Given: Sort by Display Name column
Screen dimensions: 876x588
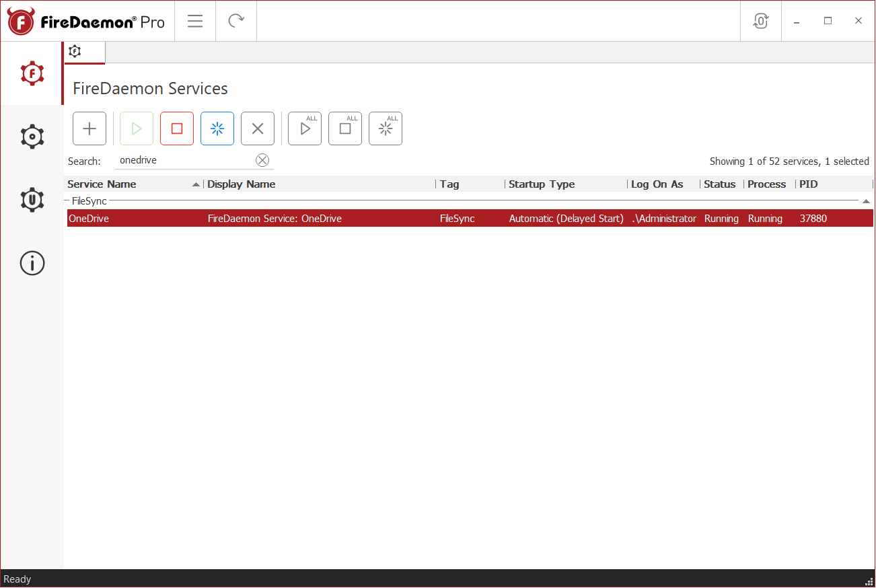Looking at the screenshot, I should click(320, 184).
